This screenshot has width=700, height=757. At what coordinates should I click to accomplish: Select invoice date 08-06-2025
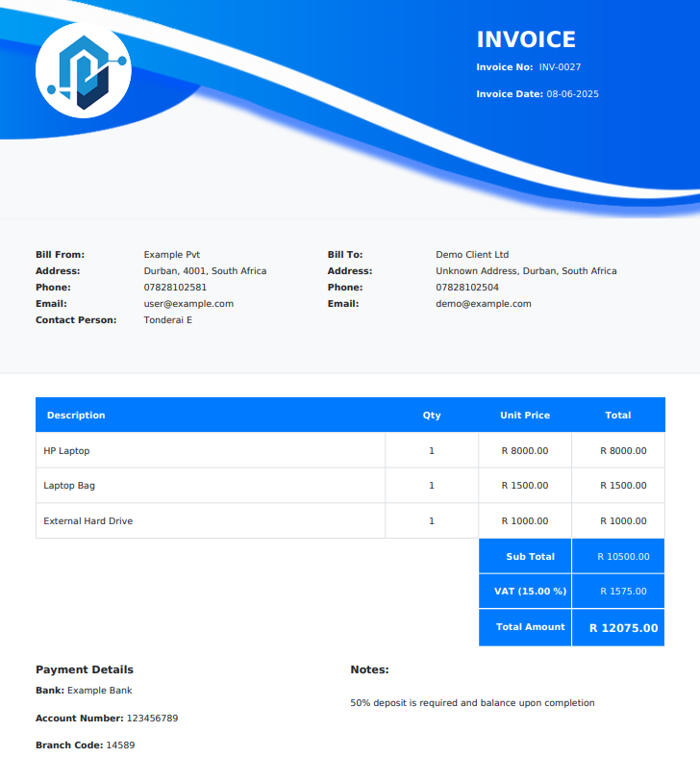pyautogui.click(x=572, y=94)
